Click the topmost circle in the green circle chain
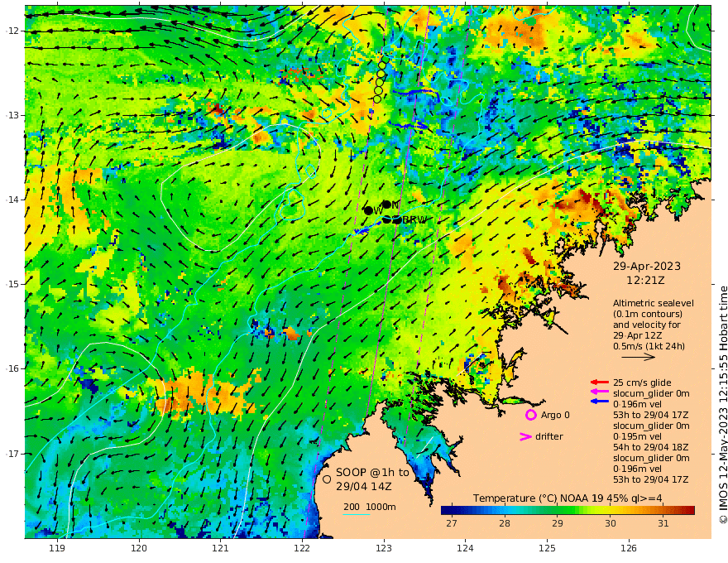Screen dimensions: 728x563 [x=385, y=59]
